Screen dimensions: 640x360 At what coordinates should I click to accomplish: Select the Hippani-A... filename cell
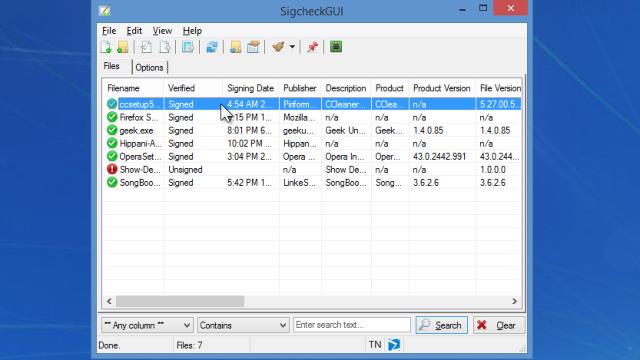pyautogui.click(x=140, y=144)
